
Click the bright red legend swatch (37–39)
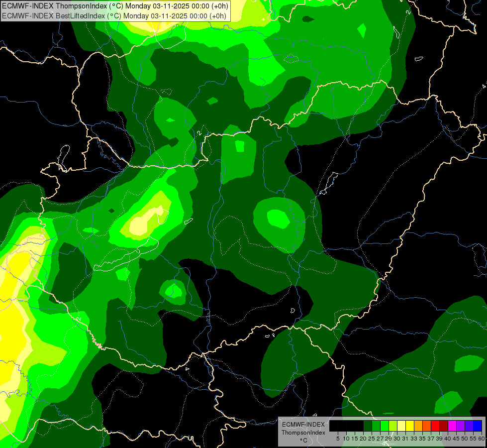[x=435, y=426]
